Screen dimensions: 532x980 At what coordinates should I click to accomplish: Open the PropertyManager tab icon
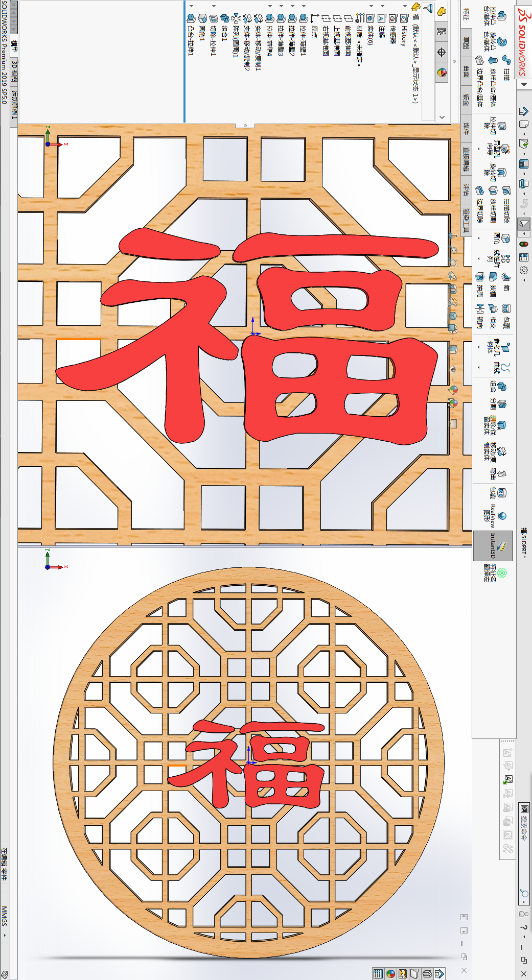442,31
